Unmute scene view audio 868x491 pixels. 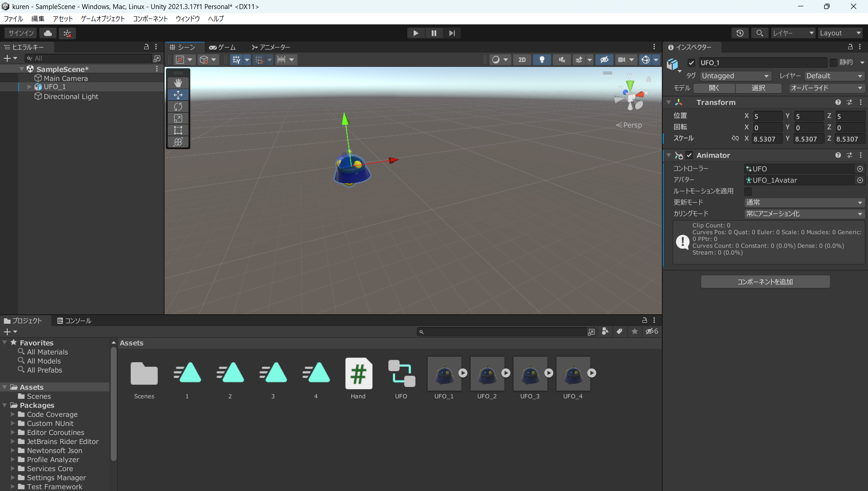pyautogui.click(x=561, y=59)
